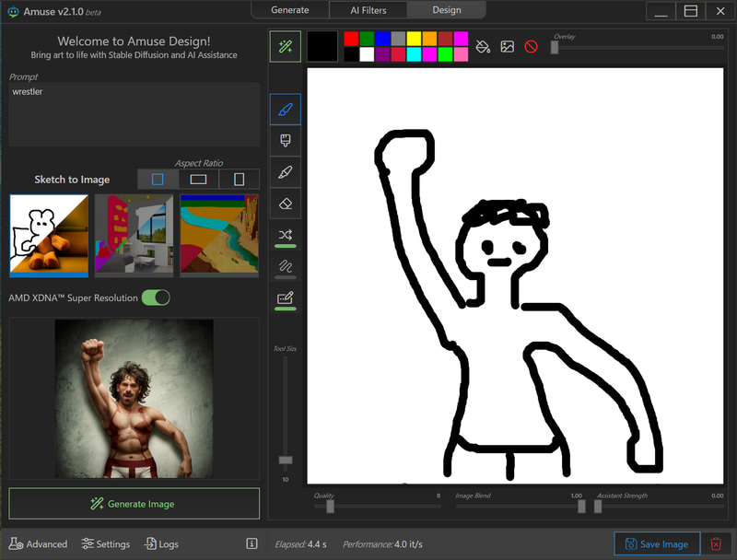Viewport: 737px width, 560px height.
Task: Open the info icon in the bottom bar
Action: click(252, 543)
